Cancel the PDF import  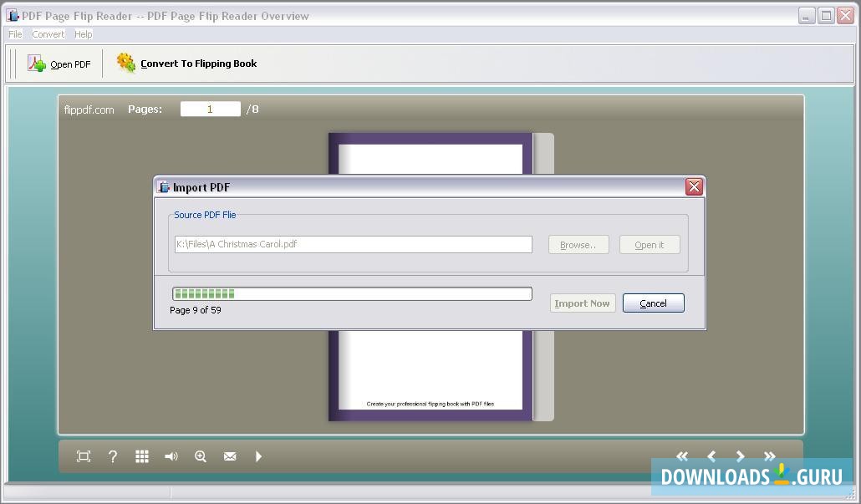point(653,303)
